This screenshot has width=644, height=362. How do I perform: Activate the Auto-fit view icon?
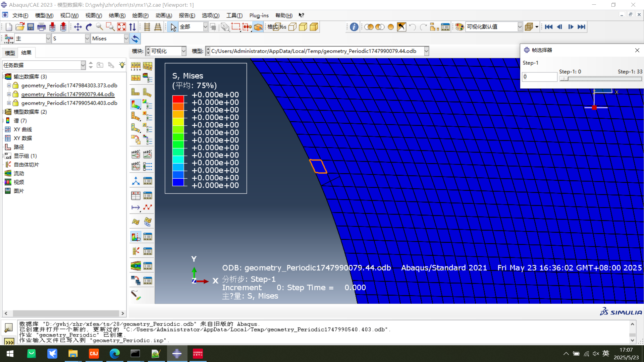click(121, 27)
